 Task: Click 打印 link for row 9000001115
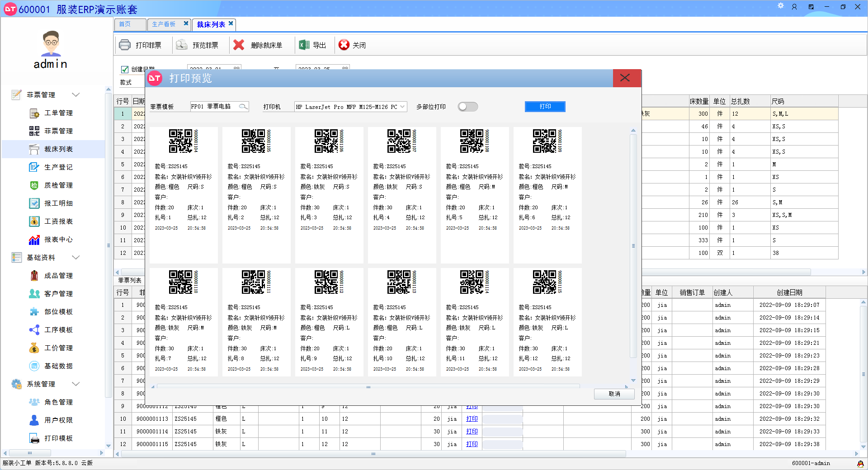(472, 444)
